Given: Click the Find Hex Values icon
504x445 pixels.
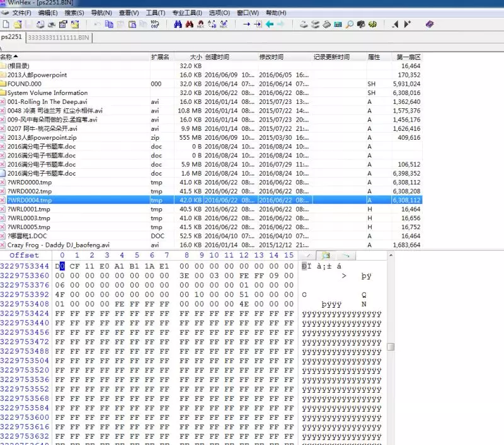Looking at the screenshot, I should click(200, 25).
